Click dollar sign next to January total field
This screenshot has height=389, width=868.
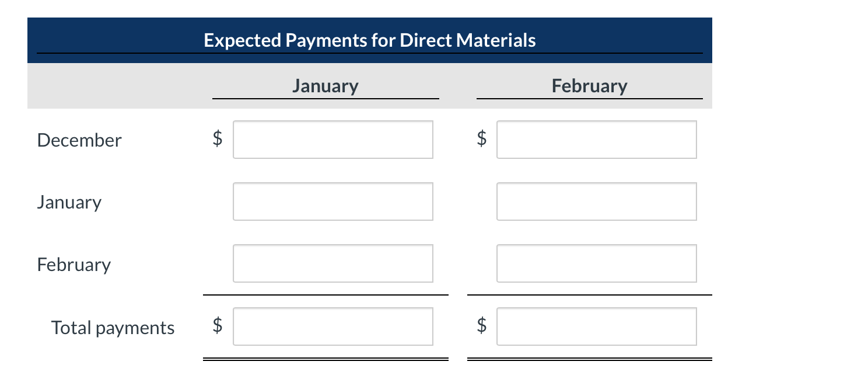(x=218, y=324)
